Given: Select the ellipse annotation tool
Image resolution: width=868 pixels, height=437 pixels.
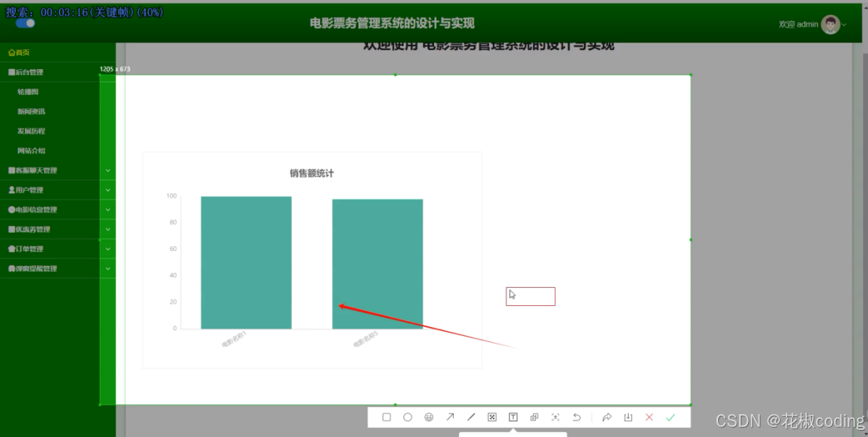Looking at the screenshot, I should 407,417.
